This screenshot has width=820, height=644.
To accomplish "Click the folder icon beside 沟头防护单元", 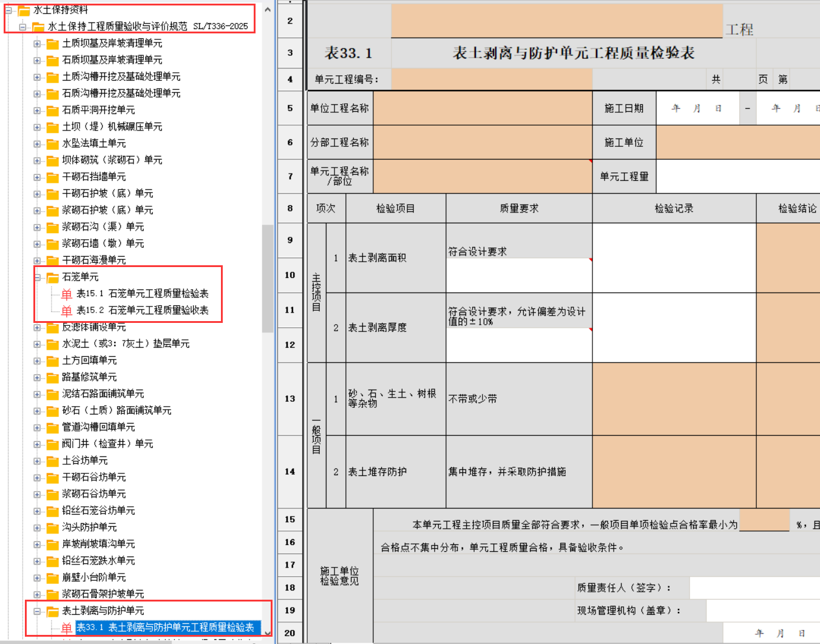I will 53,528.
